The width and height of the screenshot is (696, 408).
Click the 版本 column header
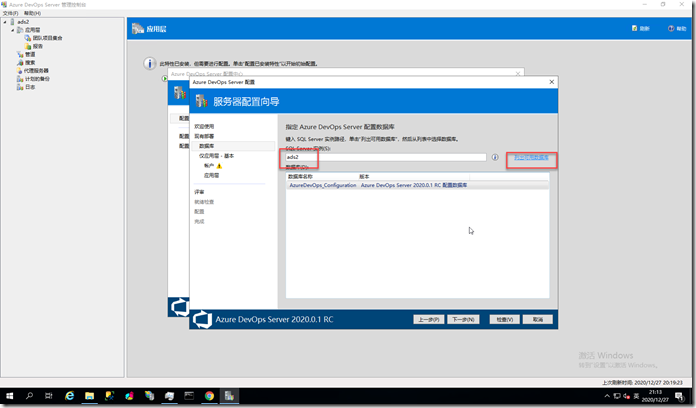click(x=364, y=177)
